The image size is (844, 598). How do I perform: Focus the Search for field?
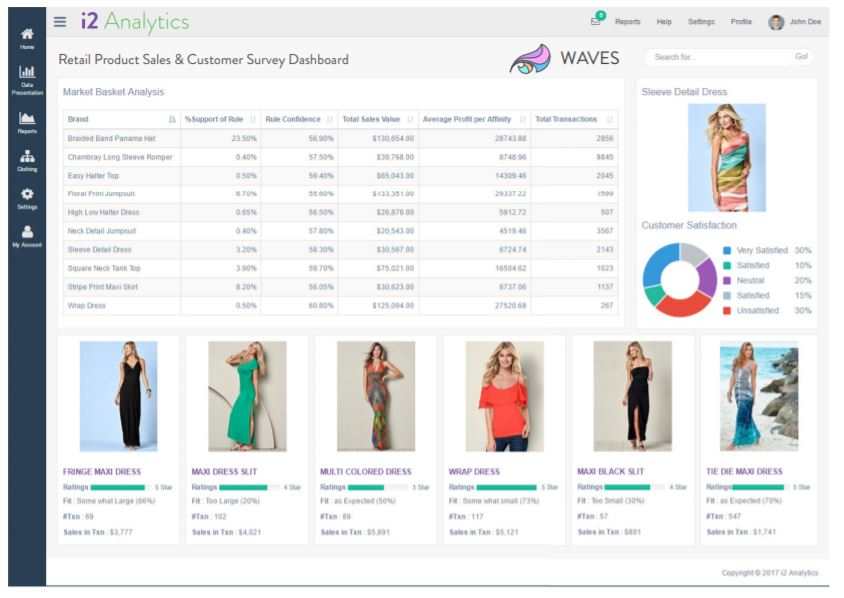point(719,57)
